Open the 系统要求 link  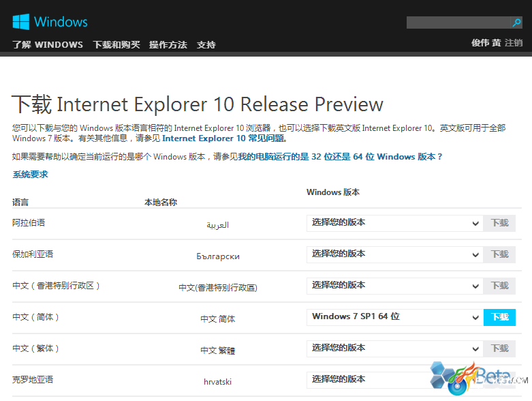(x=30, y=174)
